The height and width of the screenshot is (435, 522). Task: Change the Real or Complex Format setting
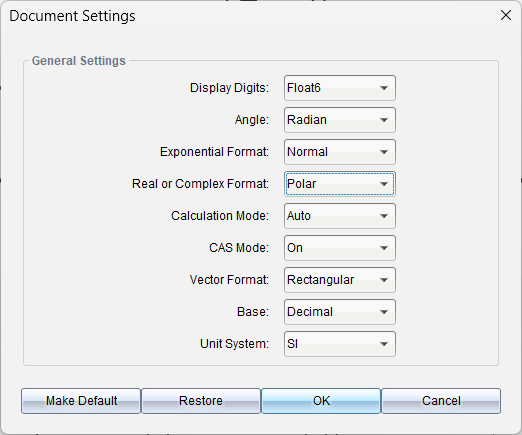(x=340, y=184)
